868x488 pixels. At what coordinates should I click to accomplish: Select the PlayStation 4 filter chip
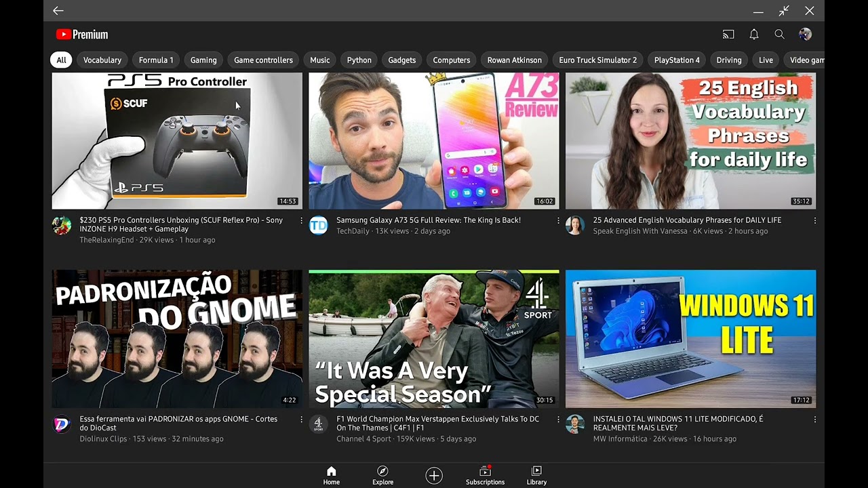(677, 60)
